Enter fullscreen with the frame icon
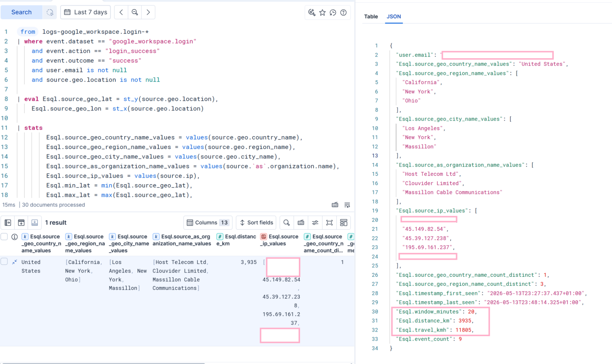The width and height of the screenshot is (612, 364). (329, 222)
